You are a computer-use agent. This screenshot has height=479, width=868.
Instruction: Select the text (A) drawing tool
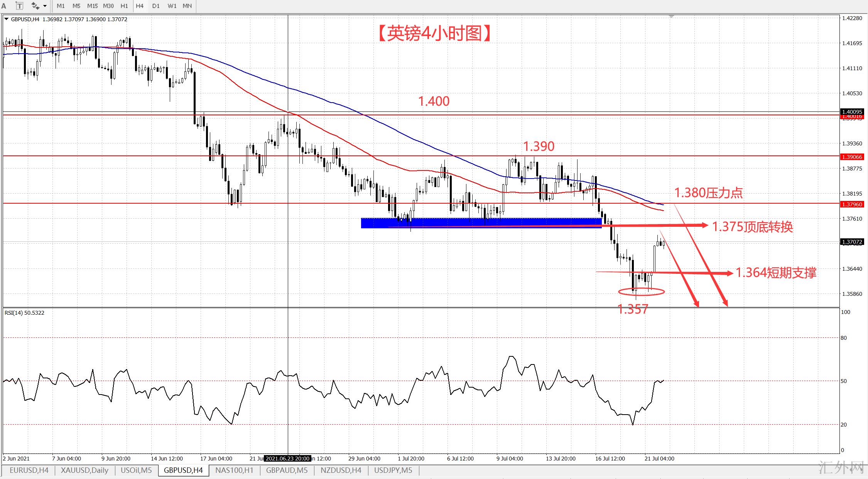click(x=4, y=6)
